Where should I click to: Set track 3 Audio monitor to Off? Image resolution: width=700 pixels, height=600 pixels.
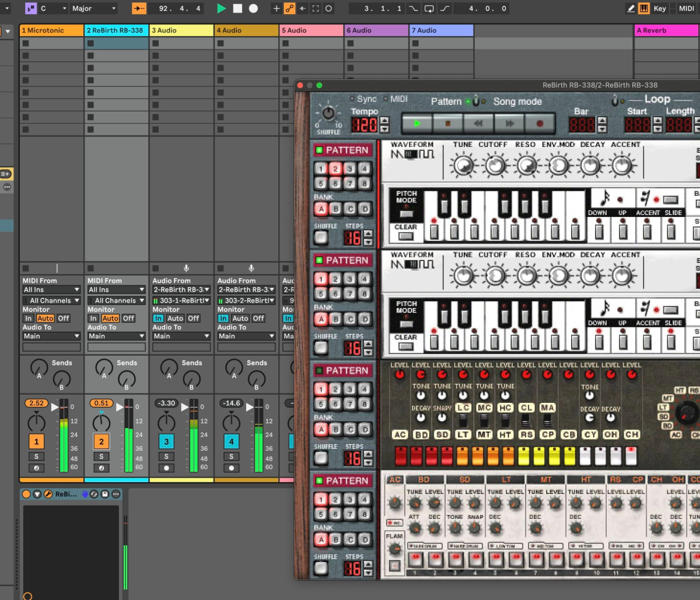click(194, 318)
